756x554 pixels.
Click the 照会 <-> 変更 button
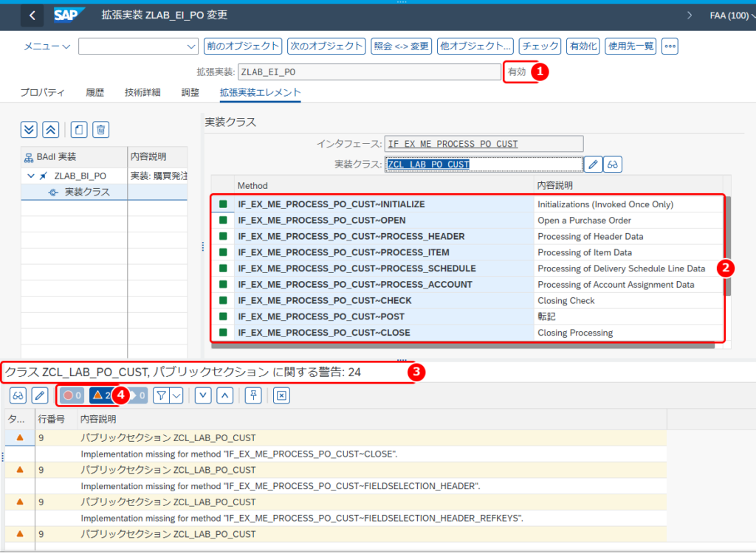401,46
